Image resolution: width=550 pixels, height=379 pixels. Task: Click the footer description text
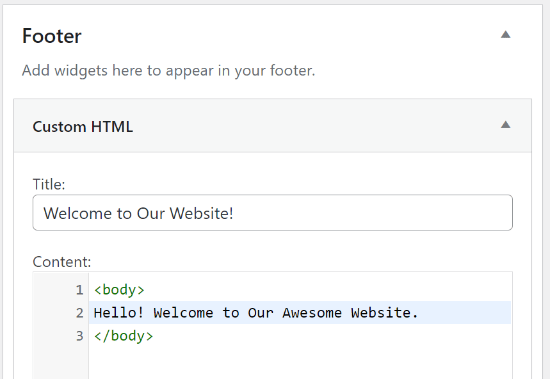pyautogui.click(x=169, y=71)
